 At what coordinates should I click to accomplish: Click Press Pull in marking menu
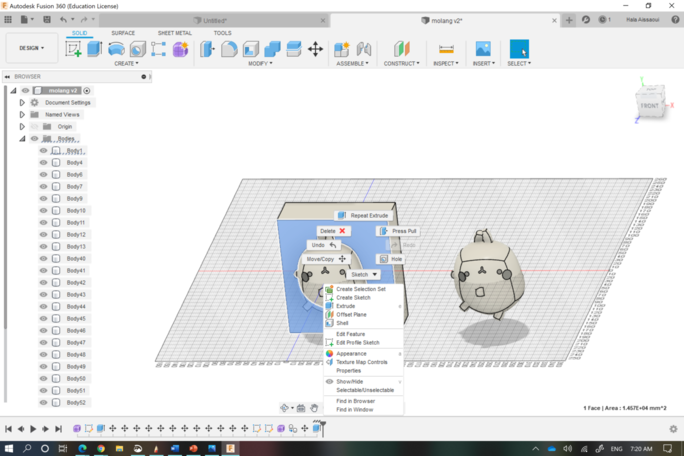[x=398, y=231]
